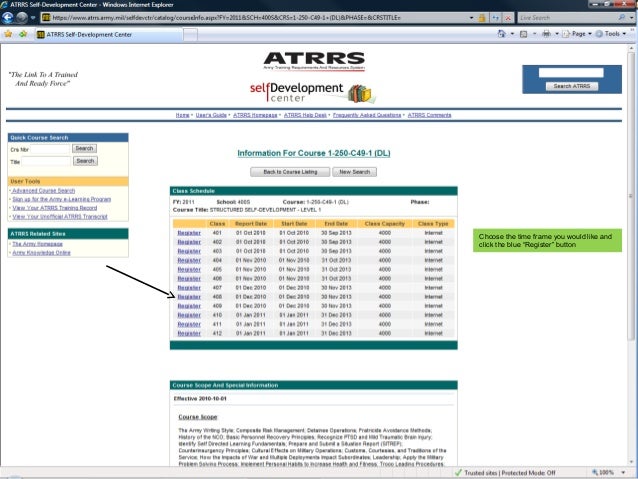Click Register for class 410
This screenshot has height=479, width=638.
pos(189,315)
